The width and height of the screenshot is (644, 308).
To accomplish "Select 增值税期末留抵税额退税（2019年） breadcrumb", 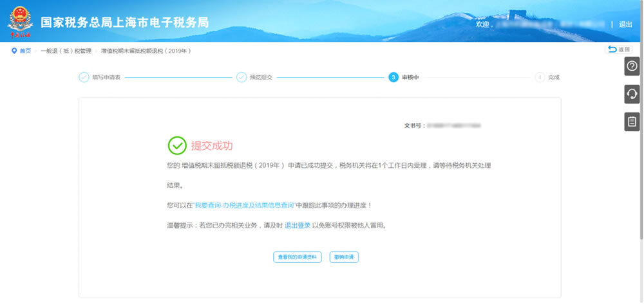I will click(x=146, y=51).
